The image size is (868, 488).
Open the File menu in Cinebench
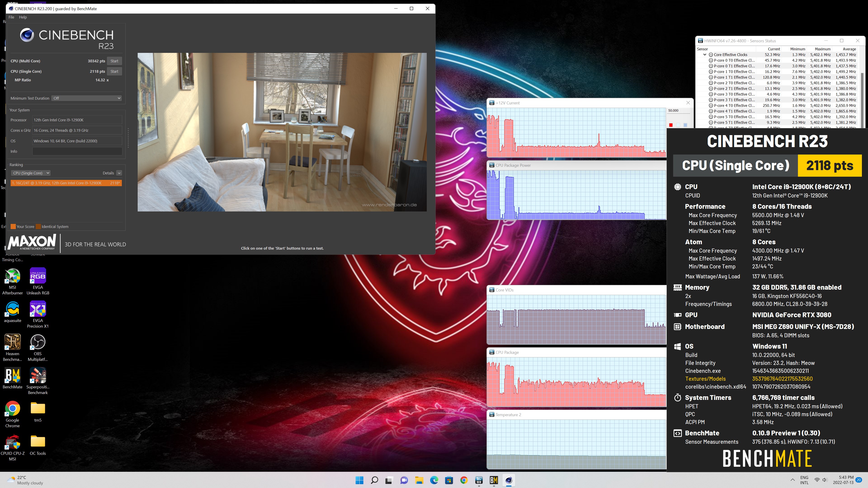click(11, 17)
